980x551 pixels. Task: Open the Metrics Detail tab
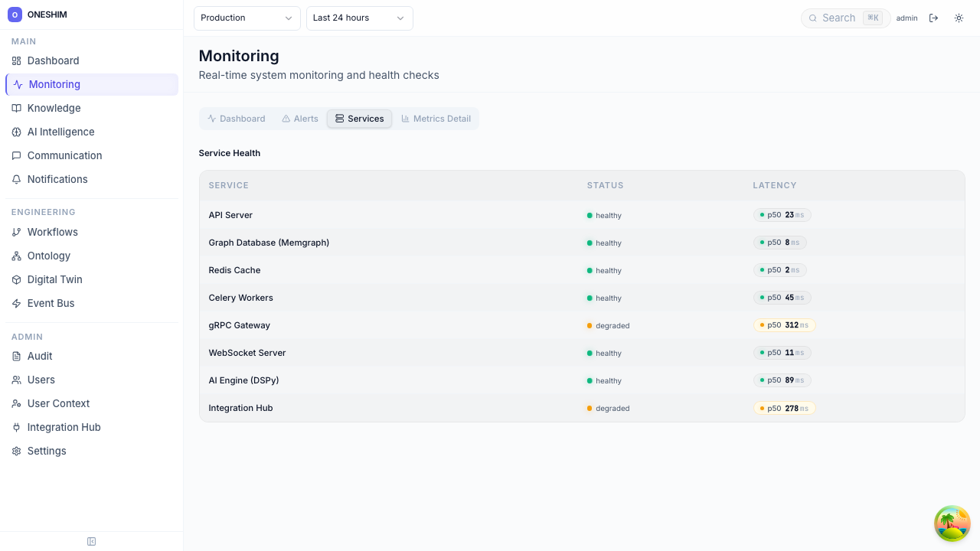(436, 119)
